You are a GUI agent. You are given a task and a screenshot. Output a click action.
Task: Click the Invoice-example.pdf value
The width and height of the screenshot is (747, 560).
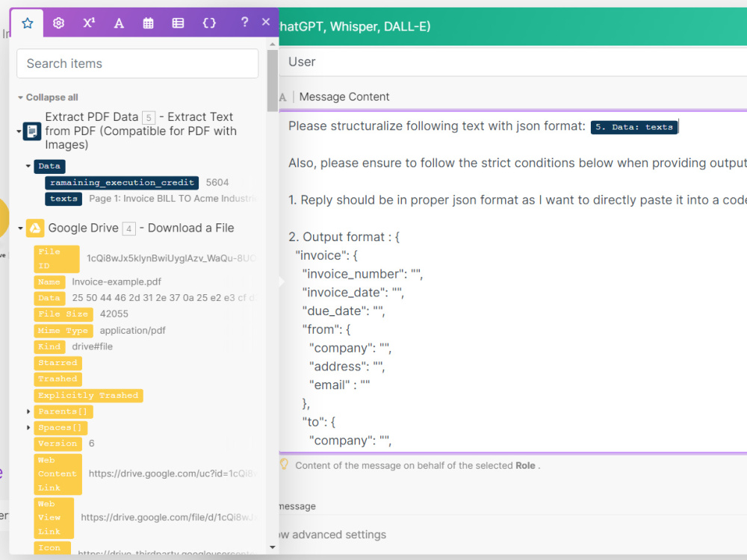117,282
